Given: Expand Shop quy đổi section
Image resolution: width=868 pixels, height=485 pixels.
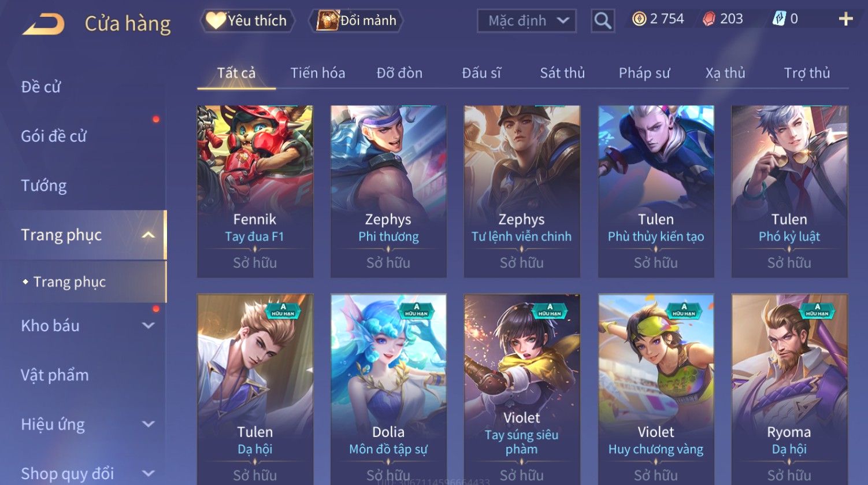Looking at the screenshot, I should [x=149, y=473].
